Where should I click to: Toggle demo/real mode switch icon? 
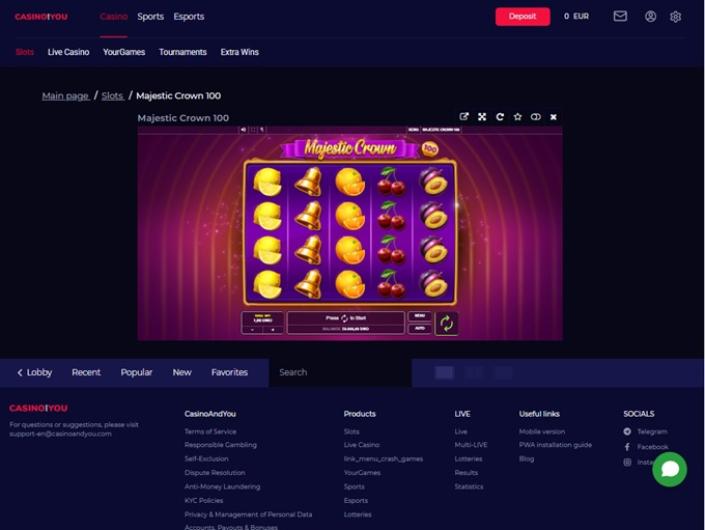click(535, 117)
